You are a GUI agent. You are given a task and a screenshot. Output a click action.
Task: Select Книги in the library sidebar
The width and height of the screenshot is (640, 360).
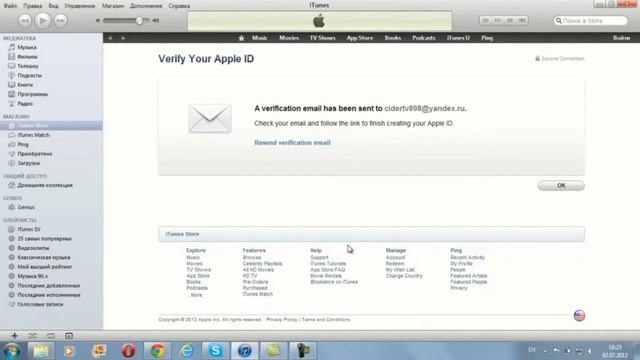(25, 85)
